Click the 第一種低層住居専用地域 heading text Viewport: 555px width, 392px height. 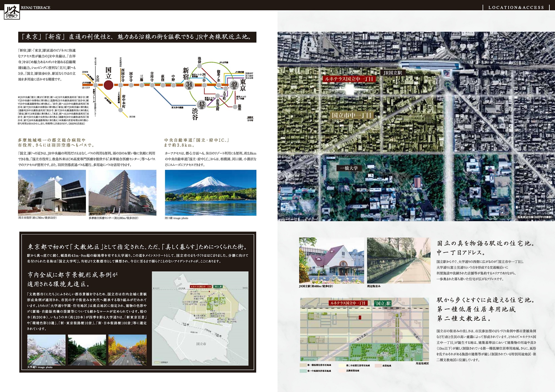pyautogui.click(x=476, y=309)
